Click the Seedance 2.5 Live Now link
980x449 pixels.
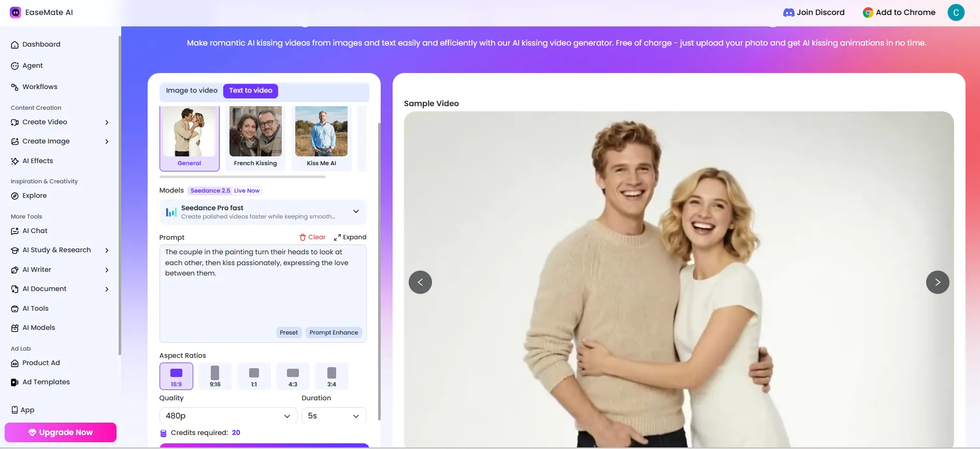225,191
